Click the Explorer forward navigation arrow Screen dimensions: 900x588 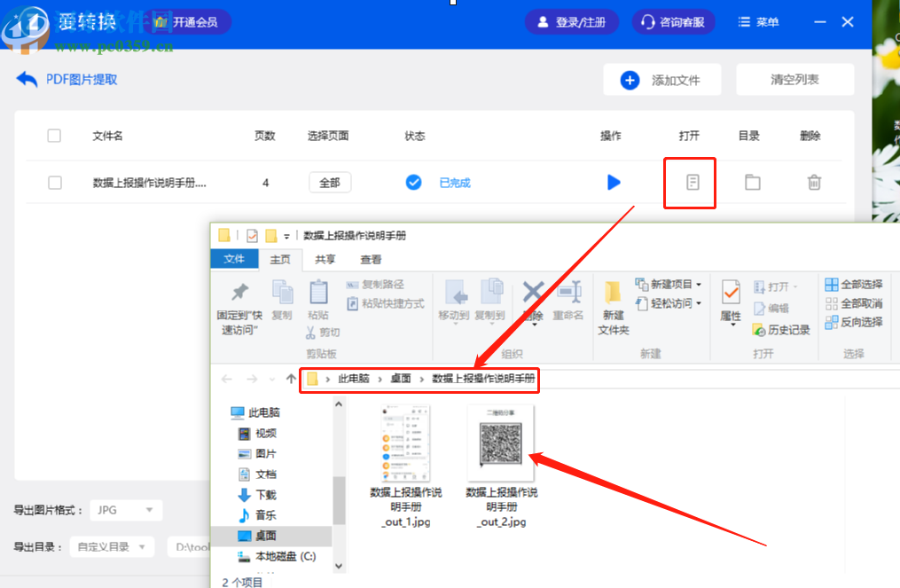[x=252, y=379]
